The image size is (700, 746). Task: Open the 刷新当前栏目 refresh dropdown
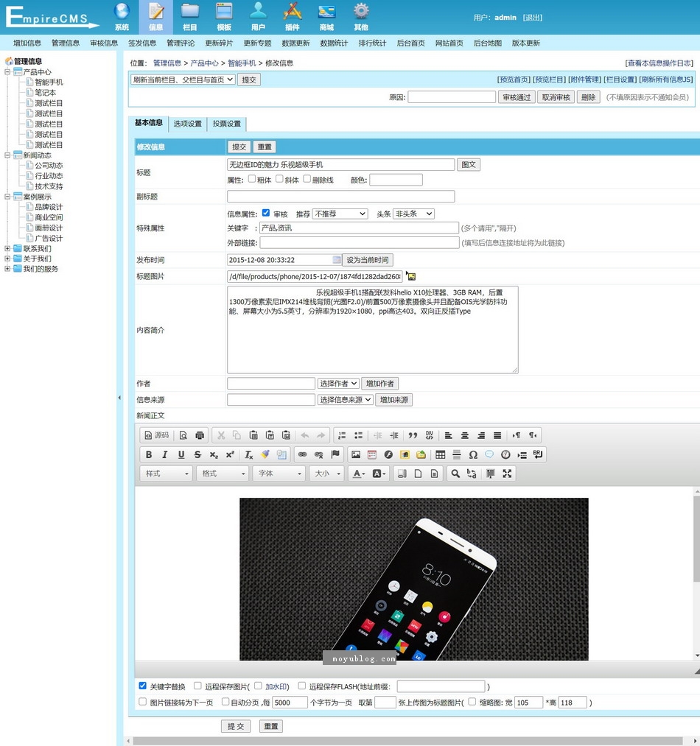click(x=183, y=80)
